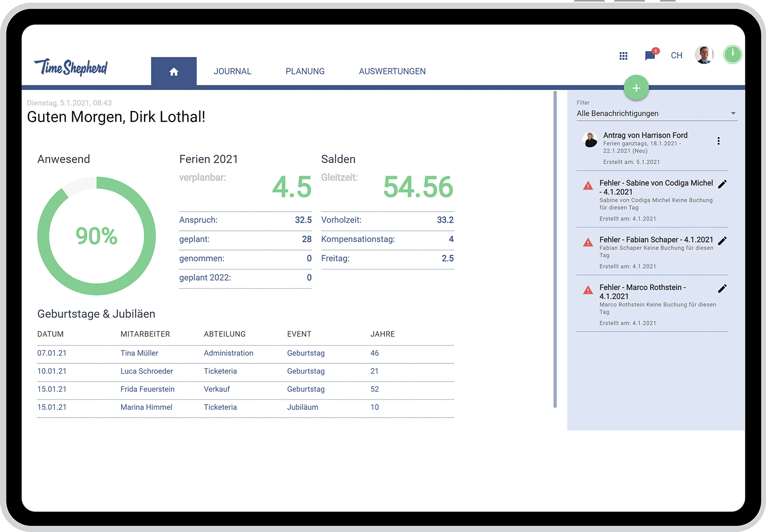Select Marina Himmel in the anniversaries table

tap(146, 407)
